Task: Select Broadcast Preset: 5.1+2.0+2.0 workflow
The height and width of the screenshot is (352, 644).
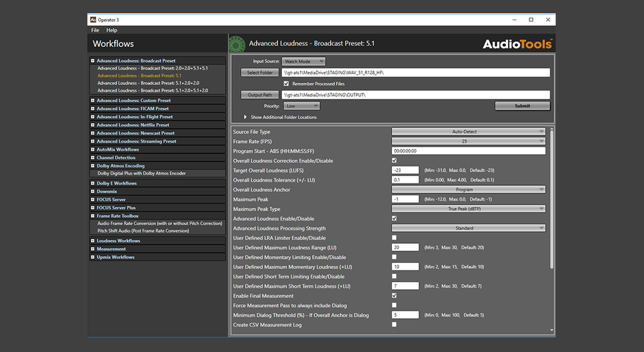Action: click(x=148, y=83)
